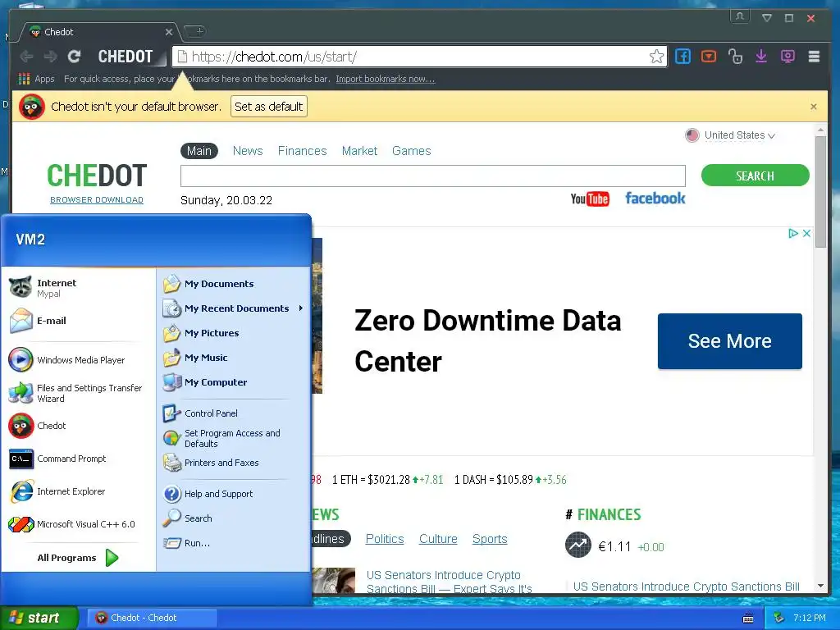Open Files and Settings Transfer Wizard
Viewport: 840px width, 630px height.
pos(79,393)
